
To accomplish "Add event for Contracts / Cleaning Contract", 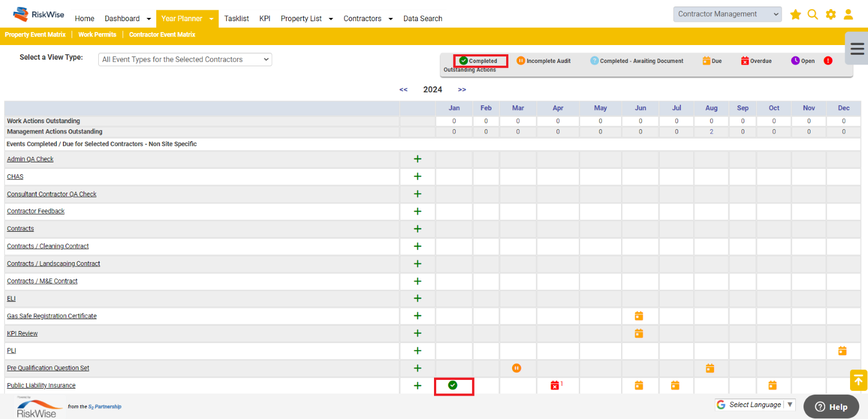I will pyautogui.click(x=418, y=246).
